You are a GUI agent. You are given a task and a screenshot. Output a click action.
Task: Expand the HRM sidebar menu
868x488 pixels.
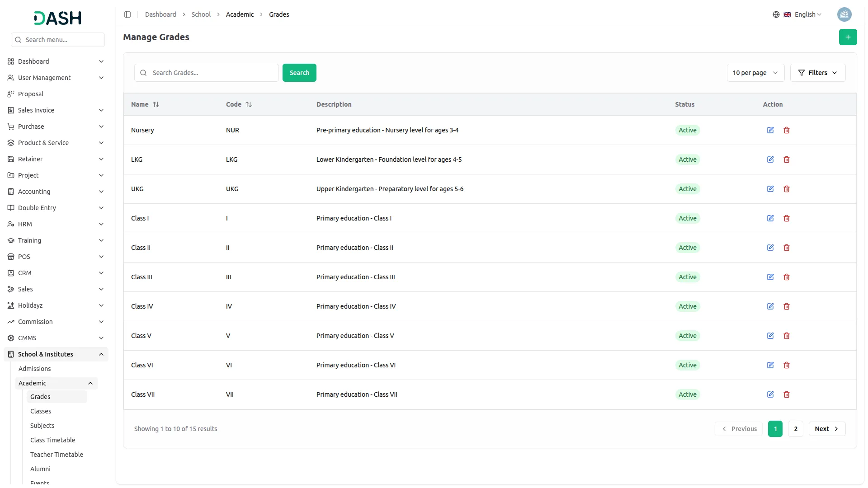click(x=56, y=224)
